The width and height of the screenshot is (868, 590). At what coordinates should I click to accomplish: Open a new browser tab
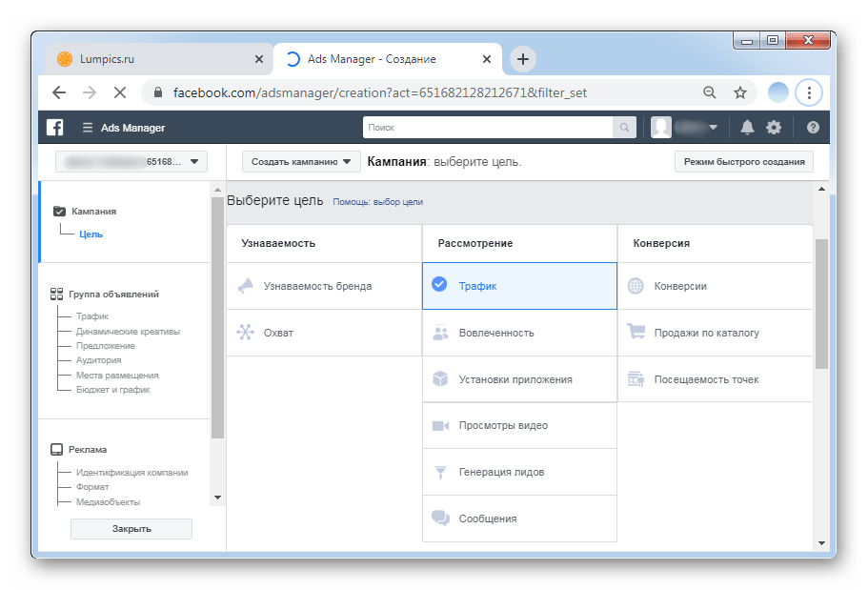point(522,59)
